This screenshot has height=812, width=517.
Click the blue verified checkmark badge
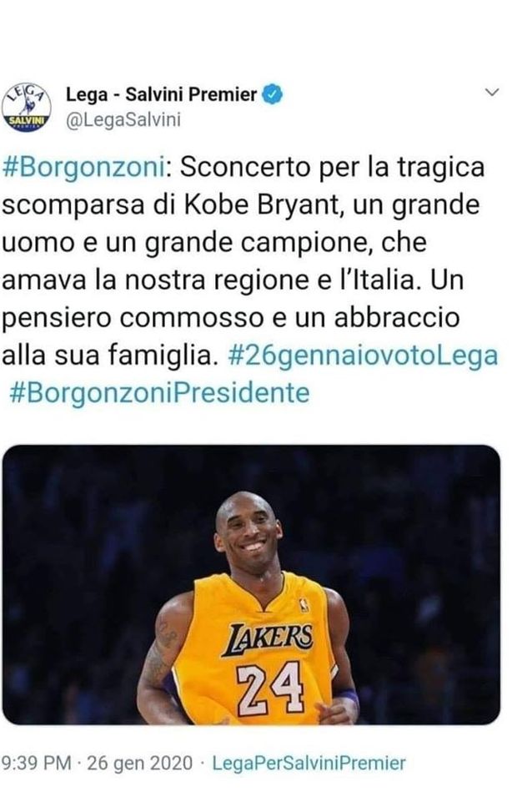[x=272, y=94]
